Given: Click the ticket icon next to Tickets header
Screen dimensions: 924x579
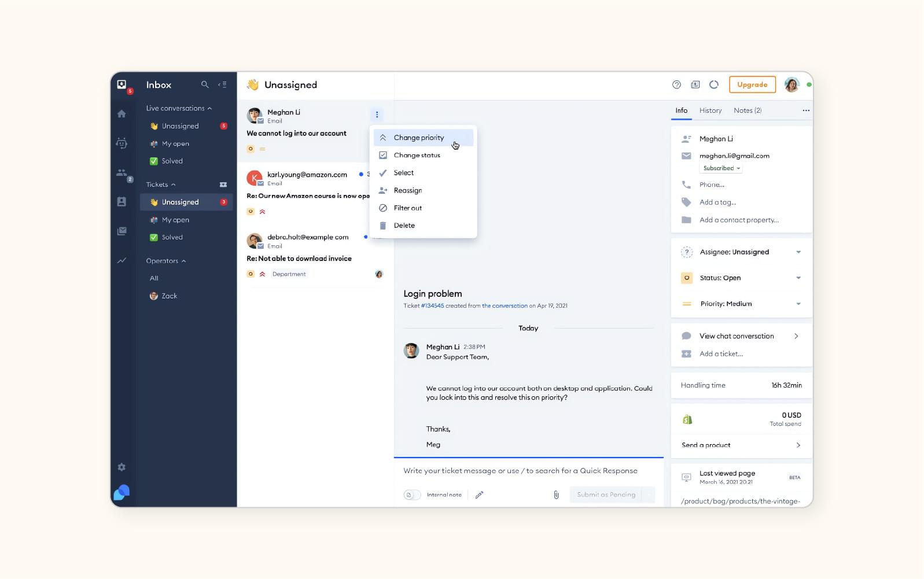Looking at the screenshot, I should [x=223, y=185].
